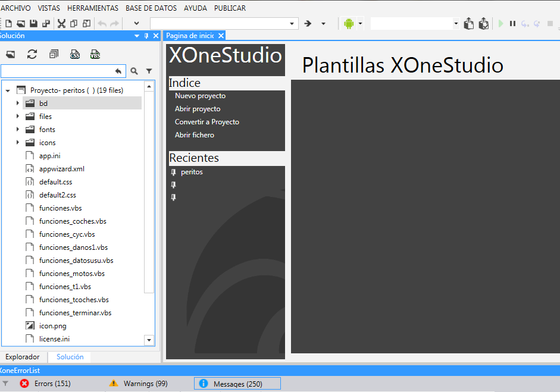Click the New file icon in toolbar

(8, 24)
